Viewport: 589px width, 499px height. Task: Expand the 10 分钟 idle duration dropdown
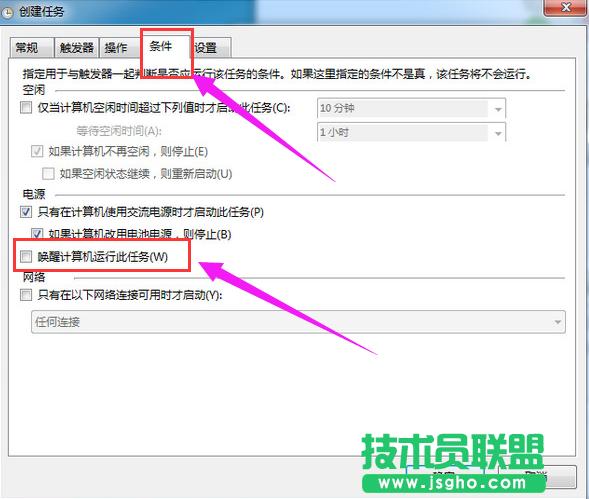tap(498, 109)
